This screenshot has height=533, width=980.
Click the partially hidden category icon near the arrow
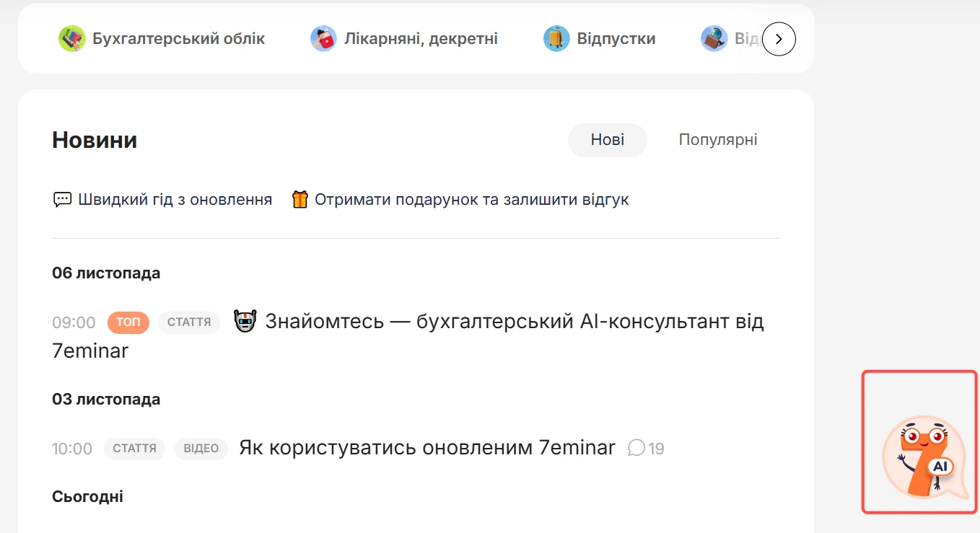click(x=714, y=38)
